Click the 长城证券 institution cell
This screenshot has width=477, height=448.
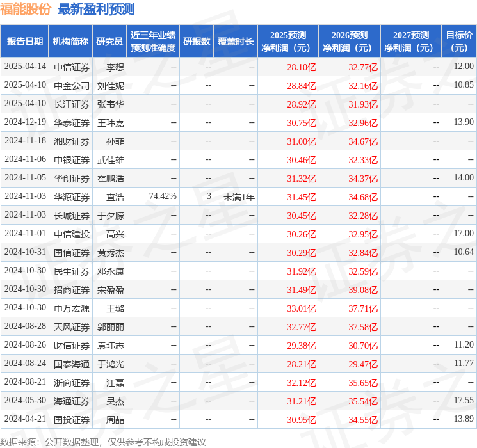pos(72,216)
